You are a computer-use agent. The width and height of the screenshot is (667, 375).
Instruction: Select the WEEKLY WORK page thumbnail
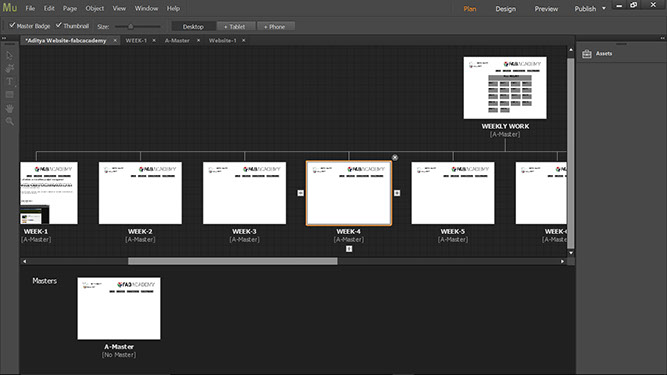(505, 88)
